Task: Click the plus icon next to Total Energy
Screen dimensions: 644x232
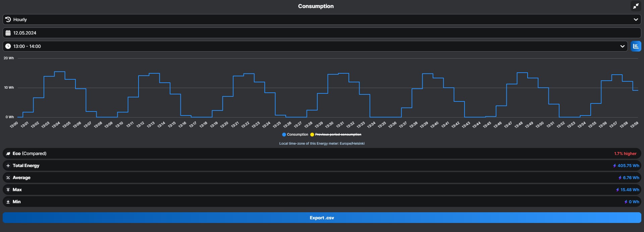Action: coord(8,166)
